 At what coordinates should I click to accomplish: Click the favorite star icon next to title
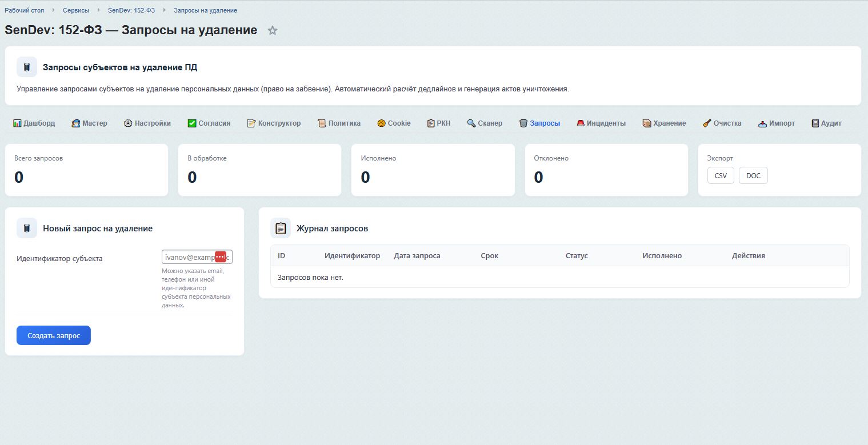(x=273, y=31)
